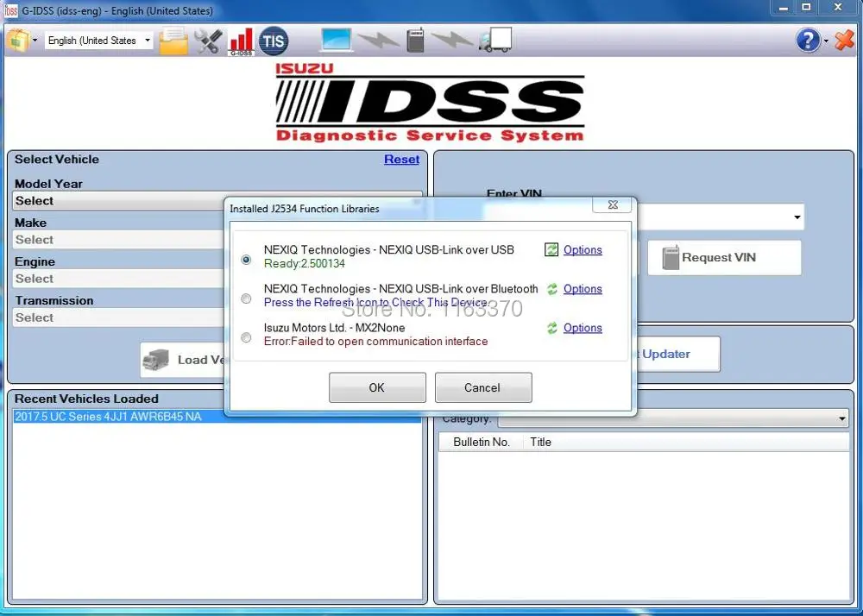This screenshot has width=863, height=616.
Task: Open the yellow folder documents icon
Action: pos(173,41)
